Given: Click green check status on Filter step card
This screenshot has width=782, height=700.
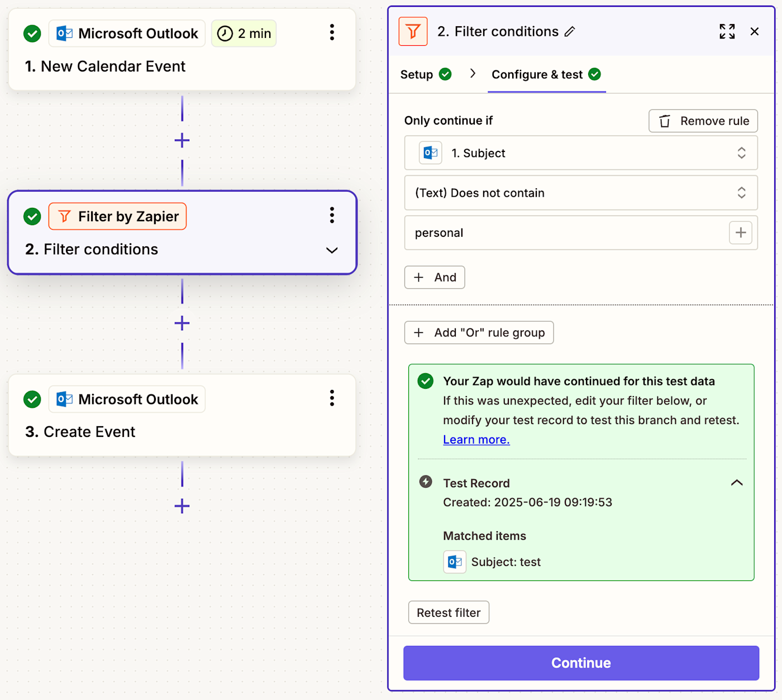Looking at the screenshot, I should pyautogui.click(x=32, y=216).
